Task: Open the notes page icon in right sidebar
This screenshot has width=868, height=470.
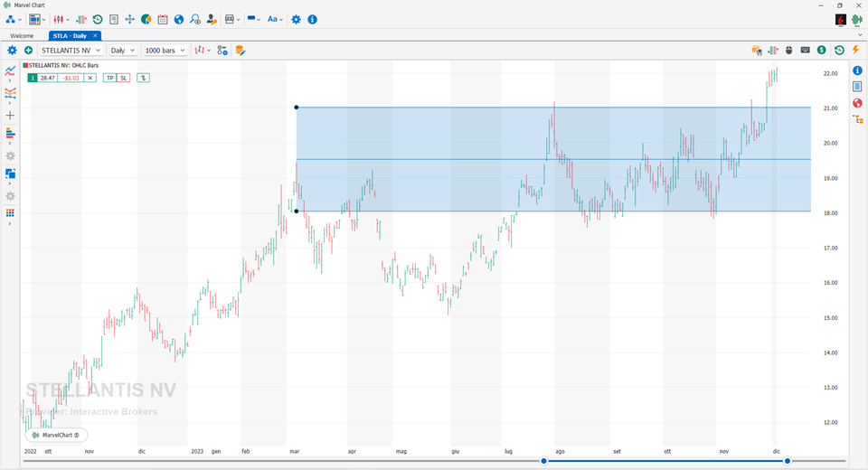Action: (x=857, y=87)
